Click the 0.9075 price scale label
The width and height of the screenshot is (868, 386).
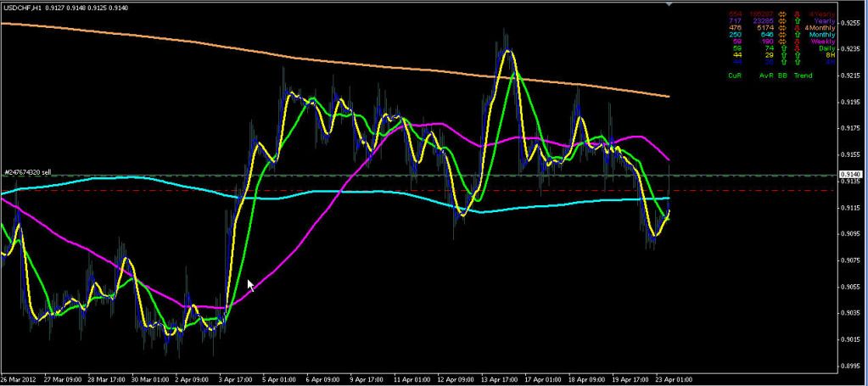tap(850, 260)
